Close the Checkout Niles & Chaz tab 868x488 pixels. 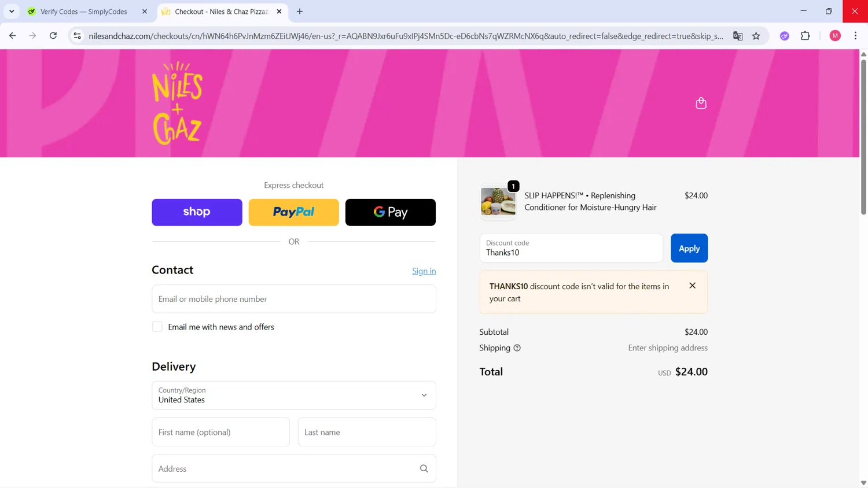tap(279, 12)
